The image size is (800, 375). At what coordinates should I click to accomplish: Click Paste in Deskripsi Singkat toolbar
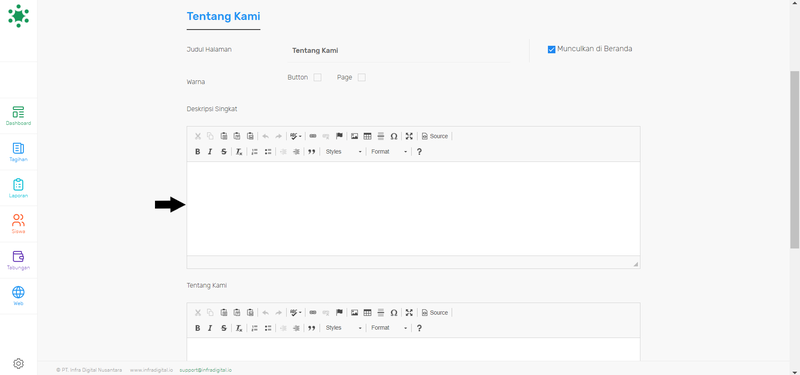[x=223, y=136]
